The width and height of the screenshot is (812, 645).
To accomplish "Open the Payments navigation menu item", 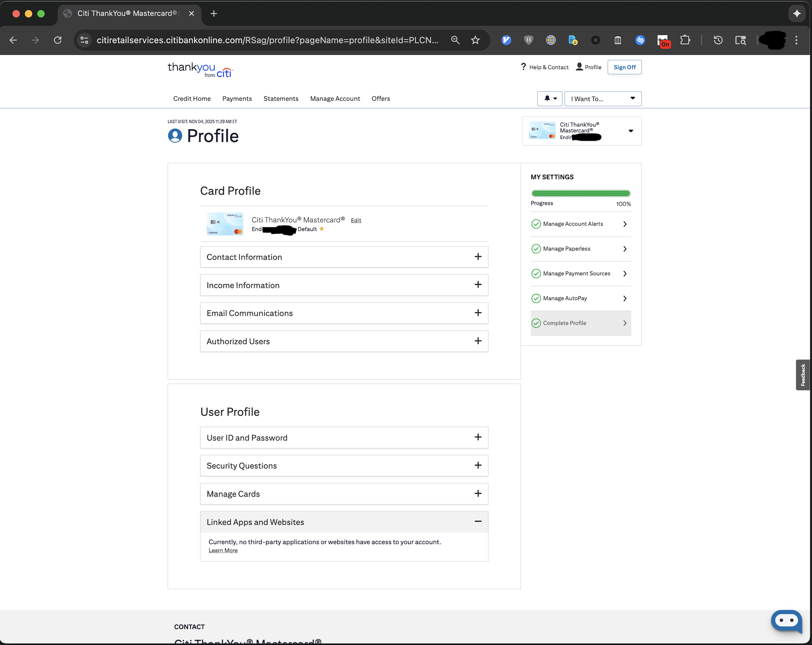I will point(237,98).
